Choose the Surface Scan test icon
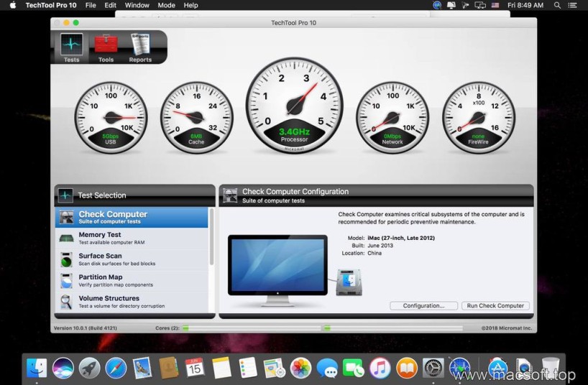The image size is (588, 385). point(66,259)
